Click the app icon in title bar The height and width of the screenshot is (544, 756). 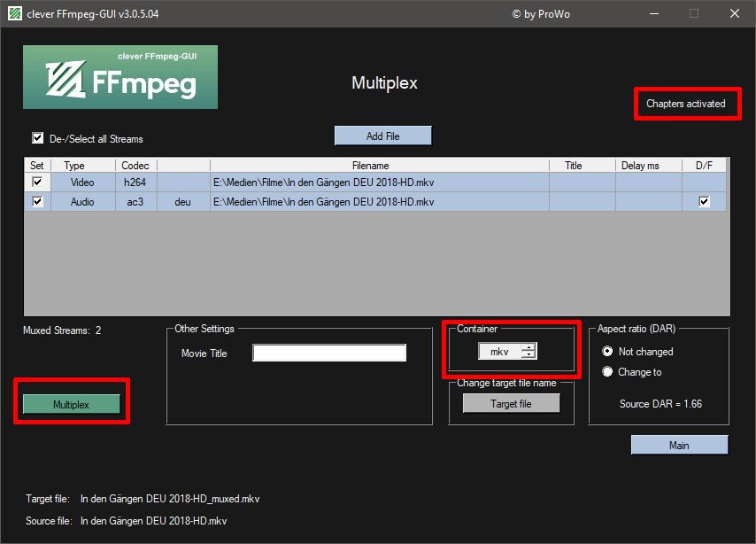[x=15, y=13]
